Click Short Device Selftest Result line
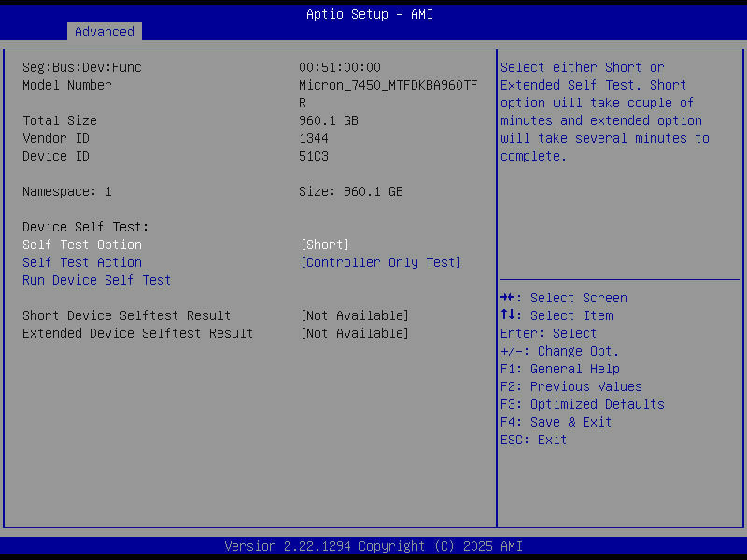The image size is (747, 560). coord(128,315)
